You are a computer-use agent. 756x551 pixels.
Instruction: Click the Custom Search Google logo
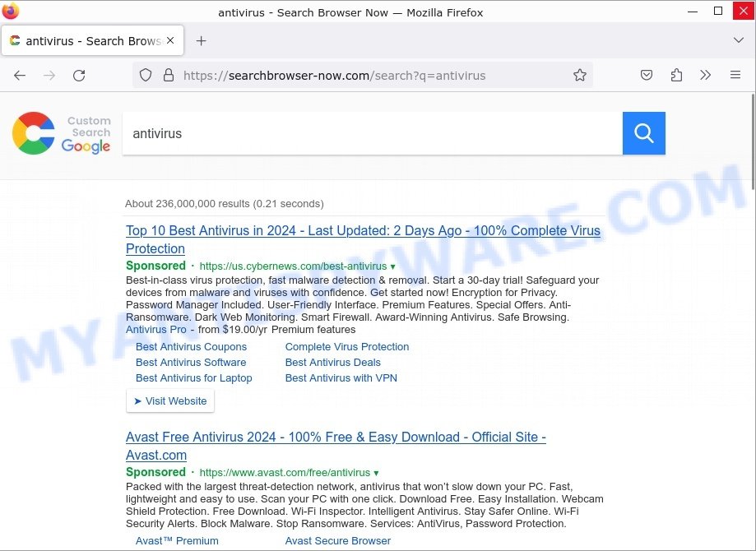(x=62, y=133)
